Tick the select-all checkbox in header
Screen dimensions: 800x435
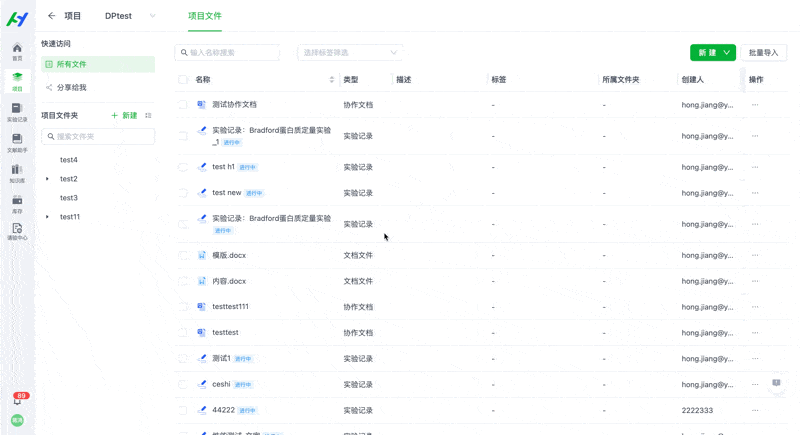pos(183,80)
